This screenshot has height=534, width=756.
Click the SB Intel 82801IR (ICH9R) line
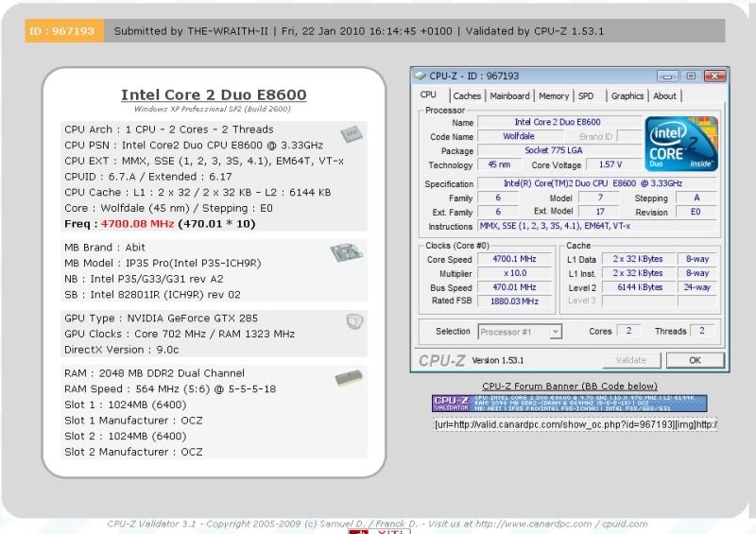point(152,295)
